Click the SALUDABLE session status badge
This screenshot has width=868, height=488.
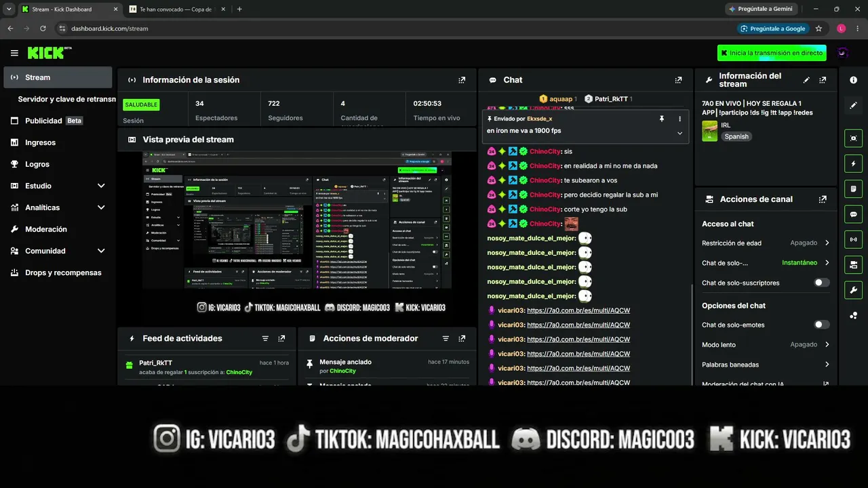(x=141, y=105)
